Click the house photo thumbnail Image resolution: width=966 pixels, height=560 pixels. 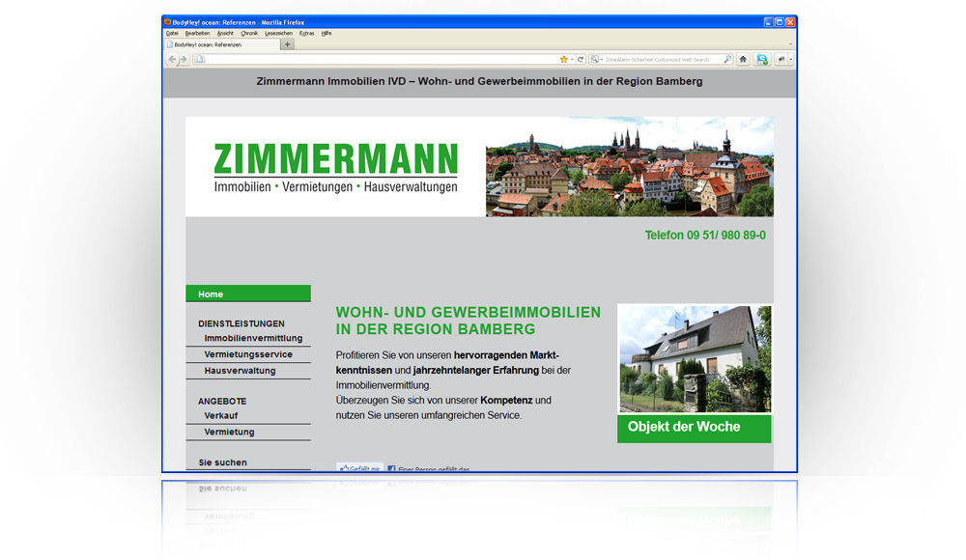point(695,358)
